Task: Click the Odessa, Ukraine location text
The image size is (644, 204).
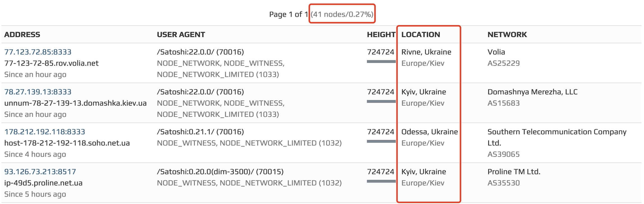Action: tap(429, 132)
